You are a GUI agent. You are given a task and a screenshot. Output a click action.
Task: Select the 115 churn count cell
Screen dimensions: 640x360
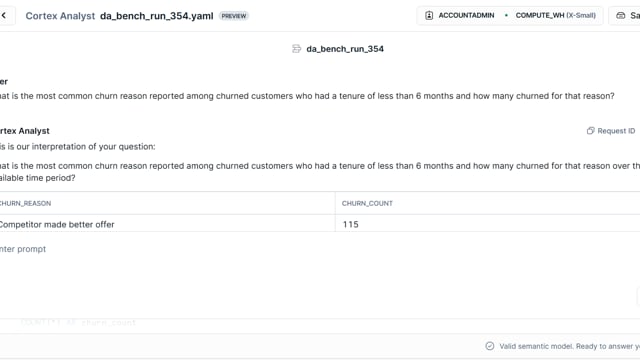pyautogui.click(x=487, y=224)
